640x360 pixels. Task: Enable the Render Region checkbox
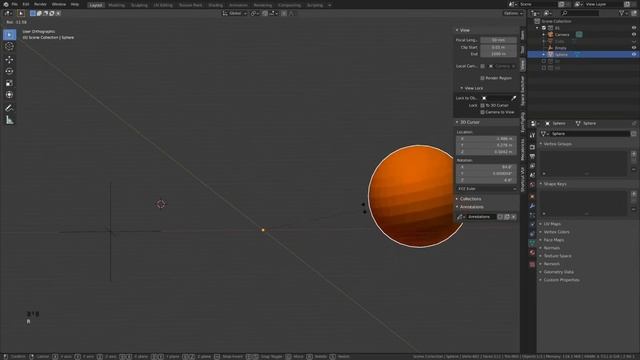pyautogui.click(x=482, y=78)
